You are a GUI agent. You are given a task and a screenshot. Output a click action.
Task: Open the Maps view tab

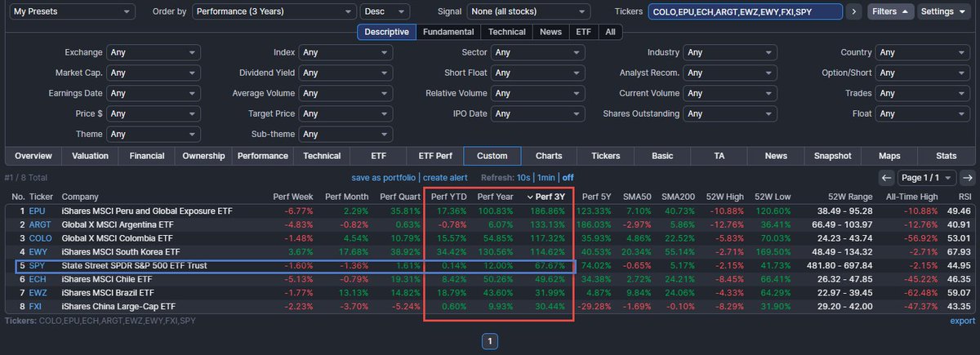[x=889, y=156]
